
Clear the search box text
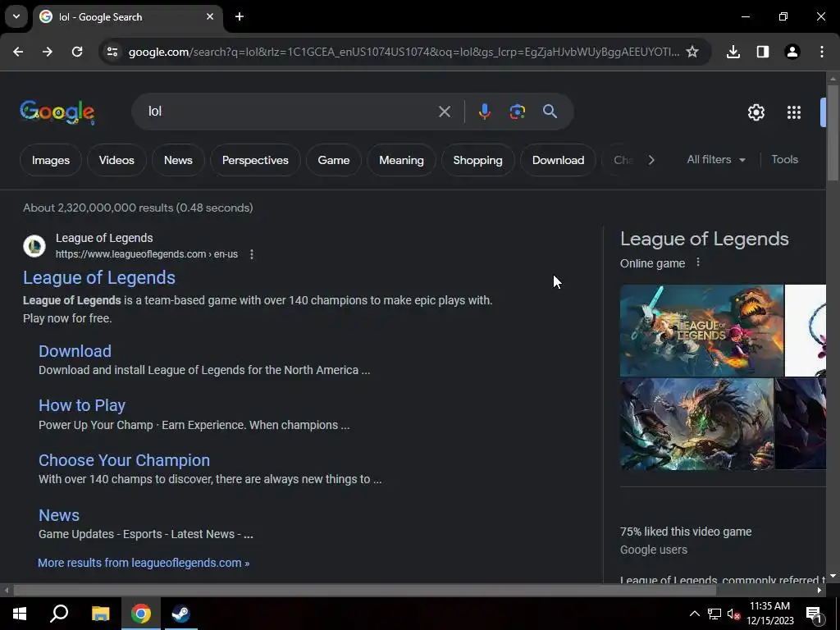click(x=445, y=112)
